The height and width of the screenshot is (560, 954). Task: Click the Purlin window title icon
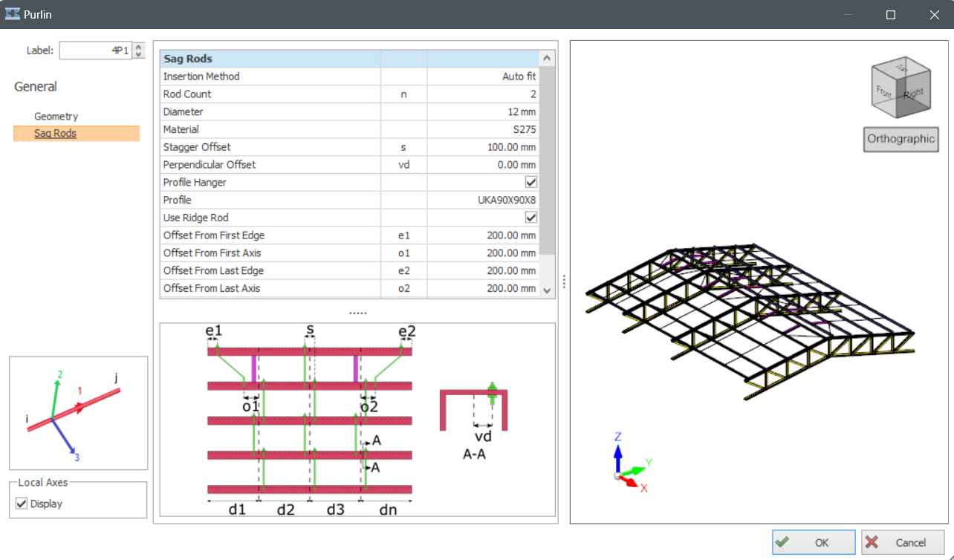tap(13, 14)
